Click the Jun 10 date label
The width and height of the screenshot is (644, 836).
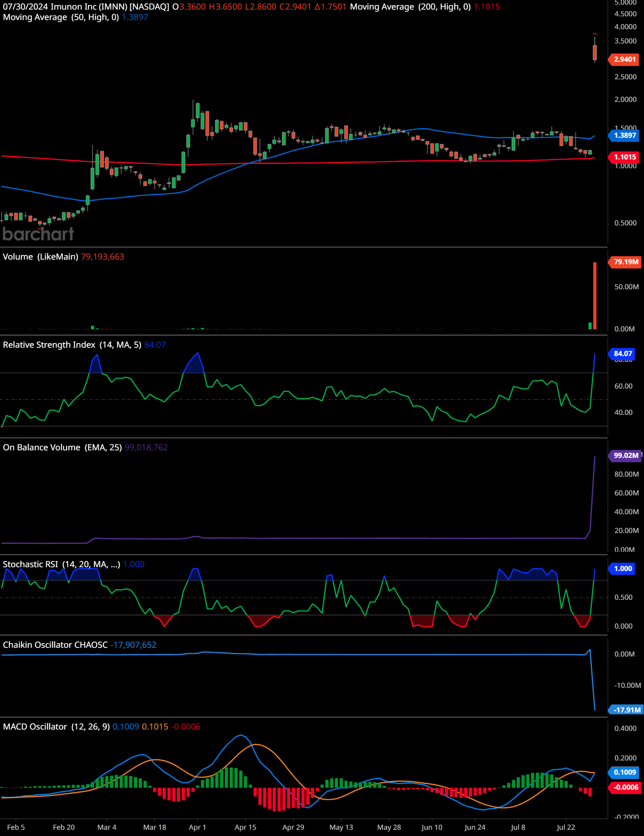pos(432,827)
